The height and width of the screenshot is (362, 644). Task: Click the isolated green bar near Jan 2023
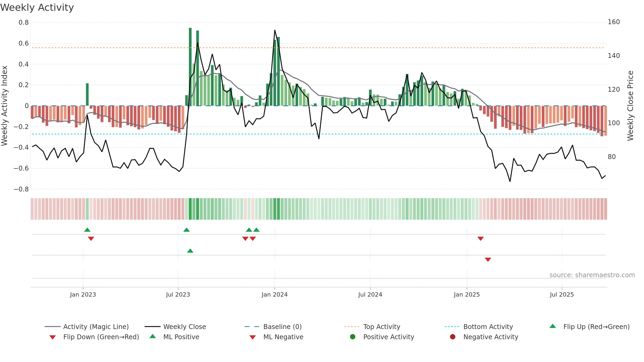coord(87,94)
